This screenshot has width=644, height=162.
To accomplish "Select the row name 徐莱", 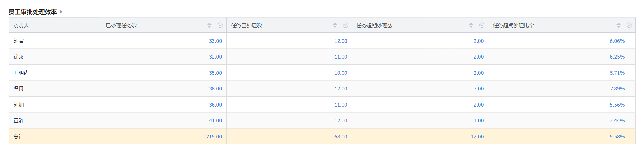I will pos(18,57).
